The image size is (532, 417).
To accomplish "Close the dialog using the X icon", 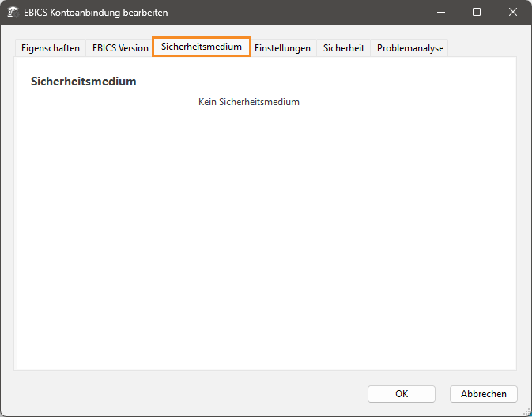I will (x=513, y=13).
